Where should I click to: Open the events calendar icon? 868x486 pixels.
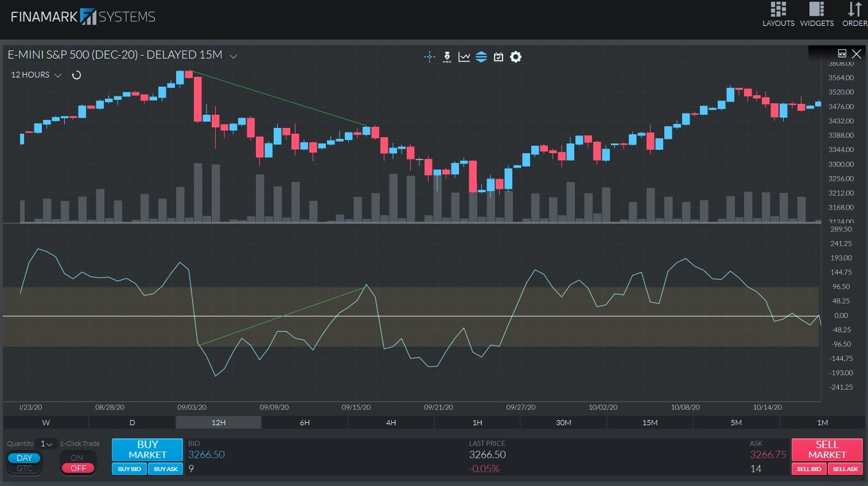coord(499,57)
